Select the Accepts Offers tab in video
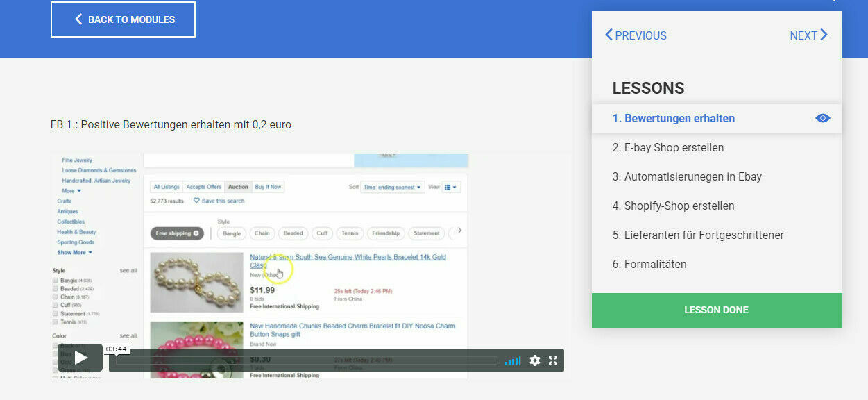The image size is (868, 400). (x=204, y=187)
